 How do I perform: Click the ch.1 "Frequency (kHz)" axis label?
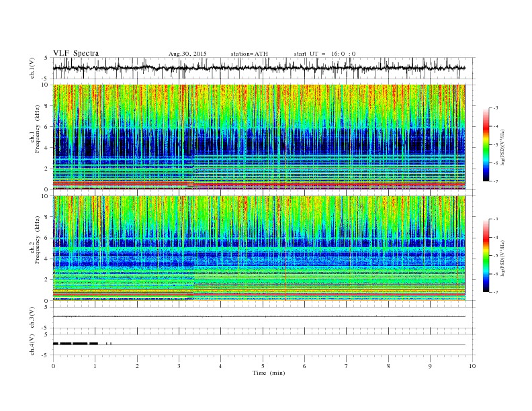click(x=37, y=129)
